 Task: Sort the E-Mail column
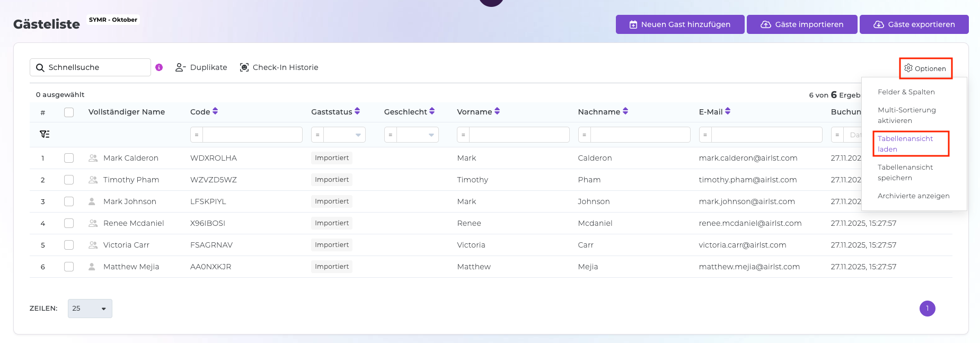(728, 111)
